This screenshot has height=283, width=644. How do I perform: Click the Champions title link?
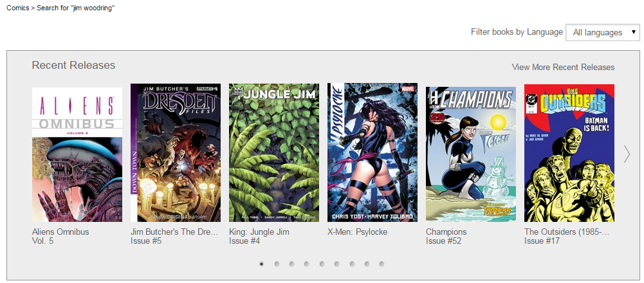(x=446, y=232)
